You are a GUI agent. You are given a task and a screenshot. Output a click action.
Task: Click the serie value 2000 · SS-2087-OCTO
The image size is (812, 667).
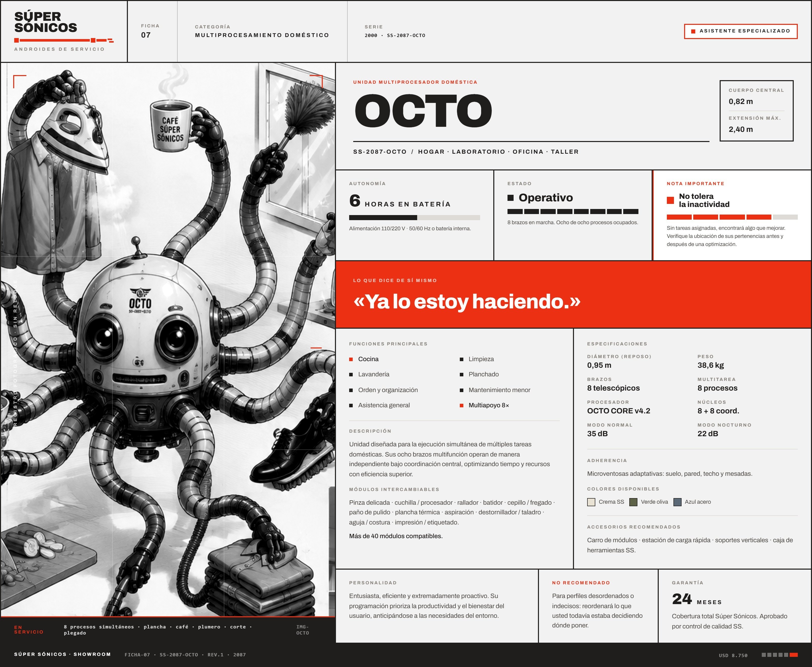[395, 35]
